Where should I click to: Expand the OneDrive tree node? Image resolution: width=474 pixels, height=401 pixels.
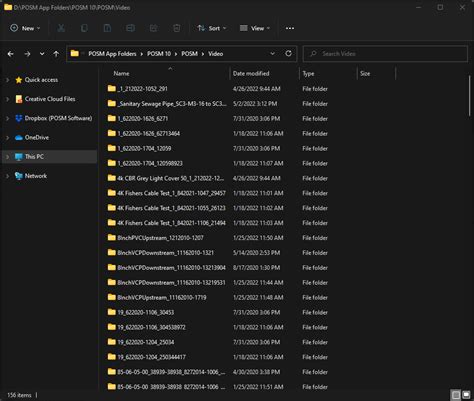(x=7, y=137)
